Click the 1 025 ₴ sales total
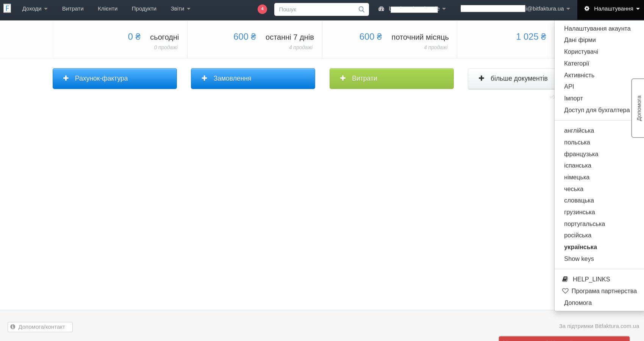644x341 pixels. click(531, 37)
